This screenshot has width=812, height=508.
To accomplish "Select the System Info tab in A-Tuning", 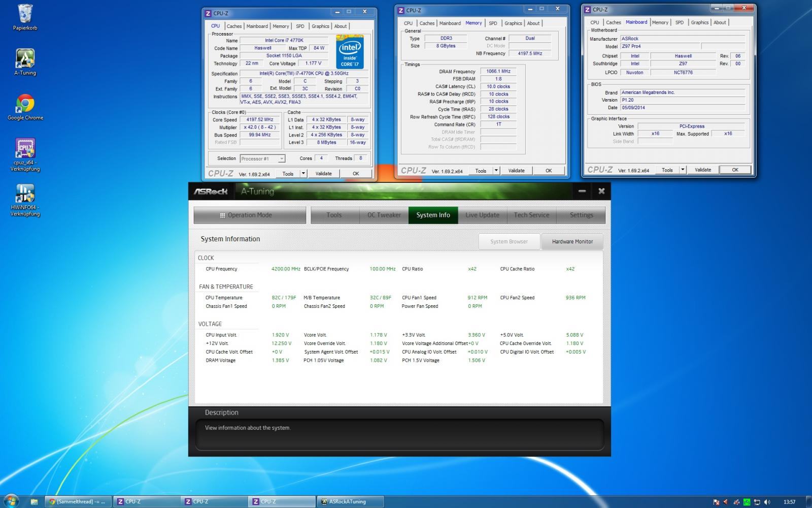I will 433,215.
